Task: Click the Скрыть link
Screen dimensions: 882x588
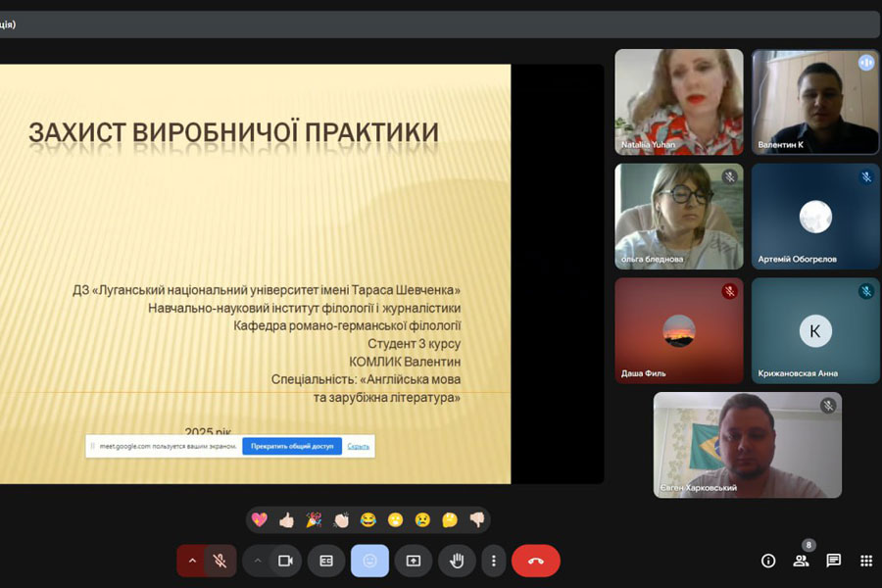Action: [359, 446]
